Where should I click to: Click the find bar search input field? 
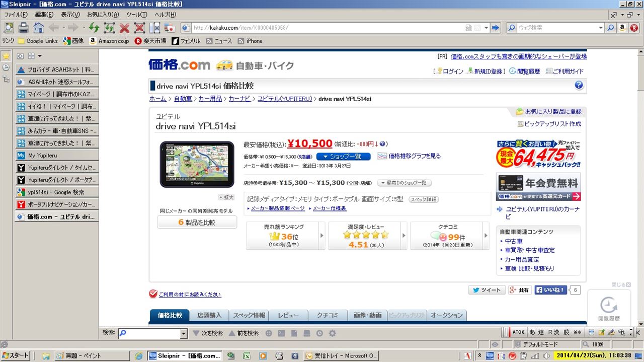[149, 333]
